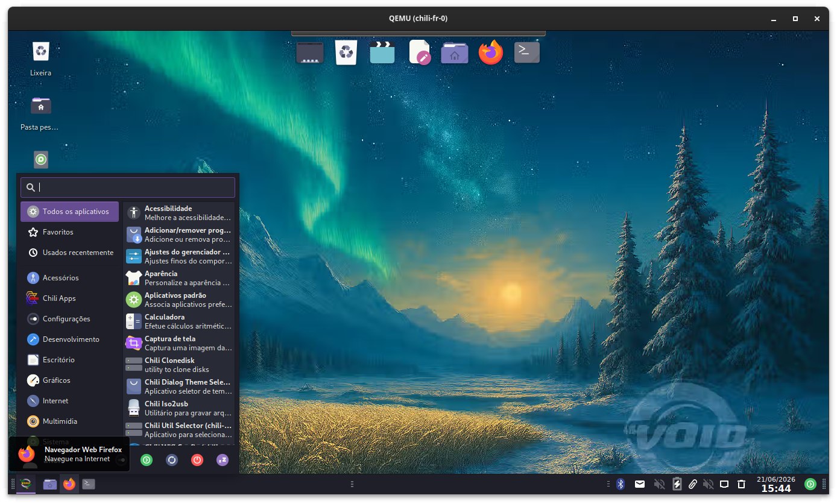Open the trash from the top dock
The width and height of the screenshot is (837, 504).
pyautogui.click(x=346, y=52)
